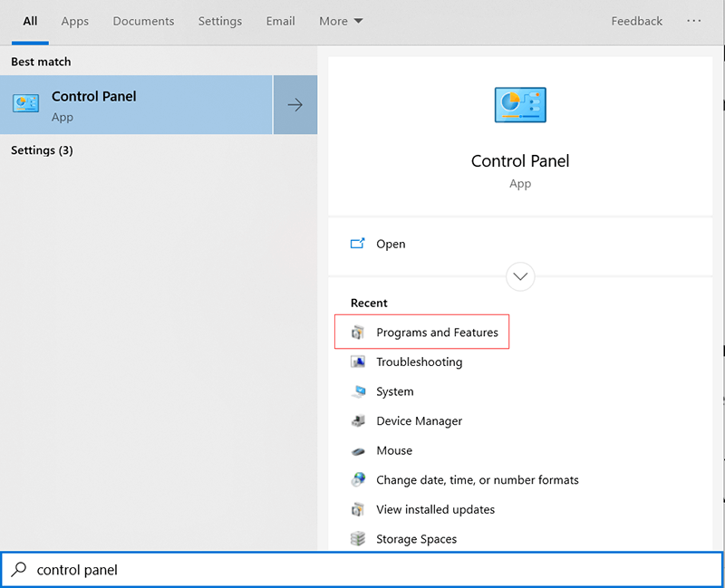The width and height of the screenshot is (725, 588).
Task: Click the search box containing control panel
Action: (x=362, y=570)
